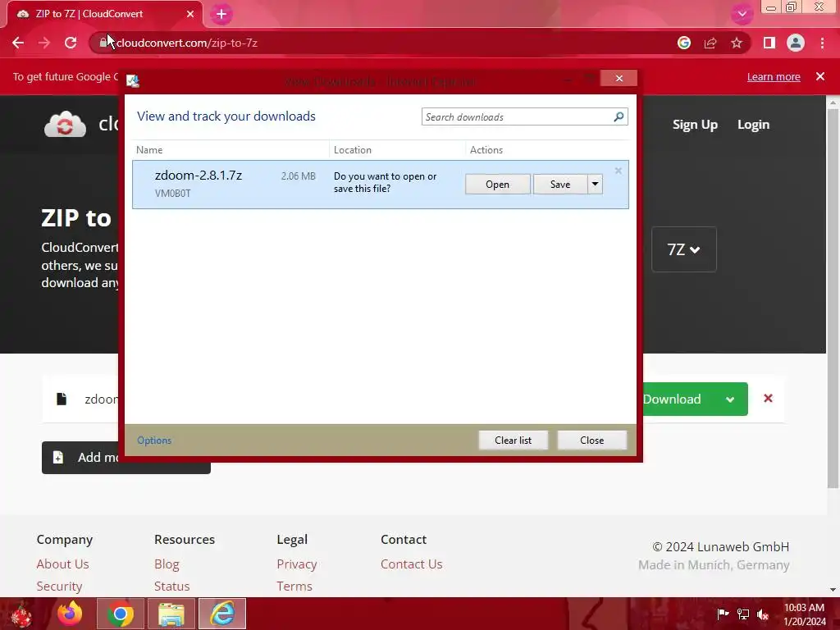840x630 pixels.
Task: Open a new tab with the plus button
Action: pos(221,14)
